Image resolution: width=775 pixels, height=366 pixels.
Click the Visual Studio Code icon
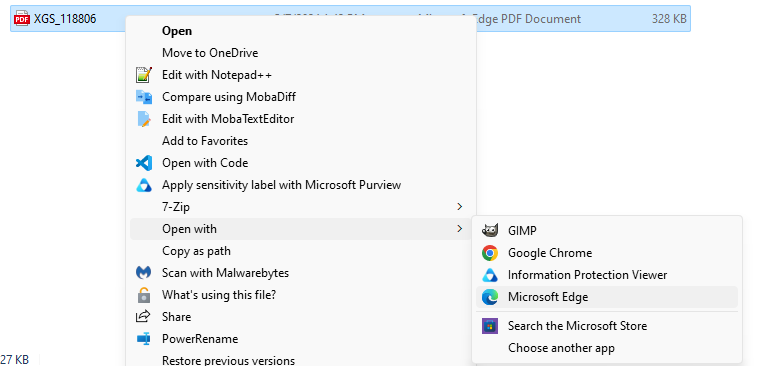[143, 163]
